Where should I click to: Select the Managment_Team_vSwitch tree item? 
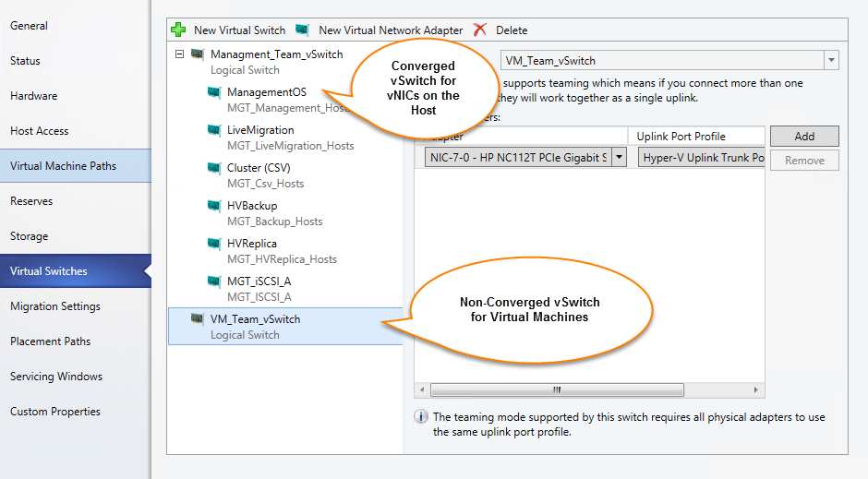277,54
